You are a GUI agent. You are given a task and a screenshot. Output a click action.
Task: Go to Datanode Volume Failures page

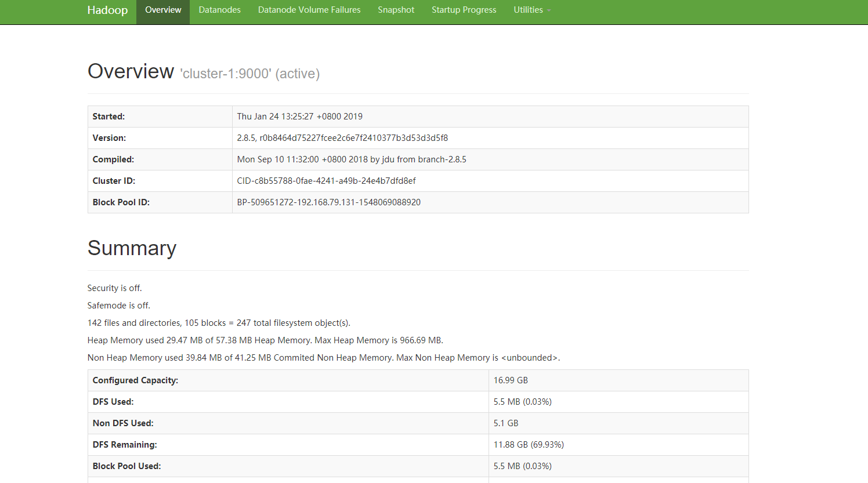pos(309,10)
